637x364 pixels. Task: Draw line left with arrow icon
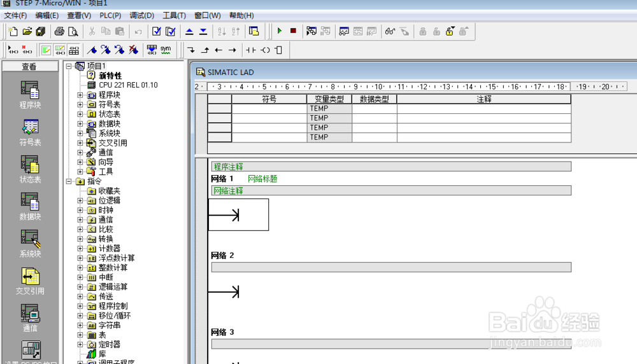tap(218, 50)
